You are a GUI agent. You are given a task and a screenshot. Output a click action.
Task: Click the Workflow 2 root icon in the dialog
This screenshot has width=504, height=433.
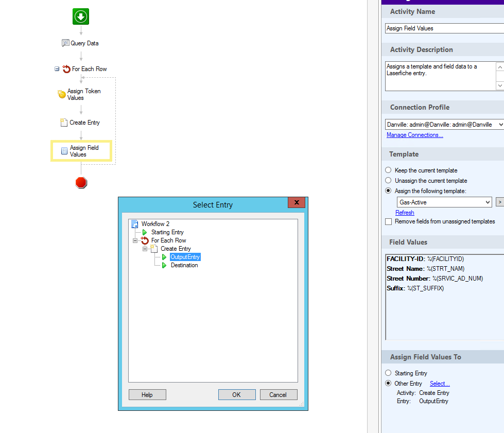point(135,224)
